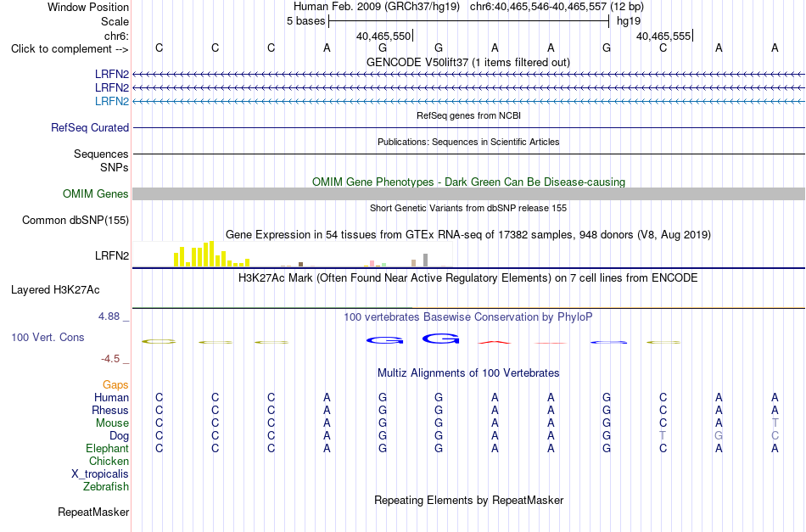The image size is (806, 532).
Task: Click the orange 'Gaps' label
Action: [x=115, y=384]
